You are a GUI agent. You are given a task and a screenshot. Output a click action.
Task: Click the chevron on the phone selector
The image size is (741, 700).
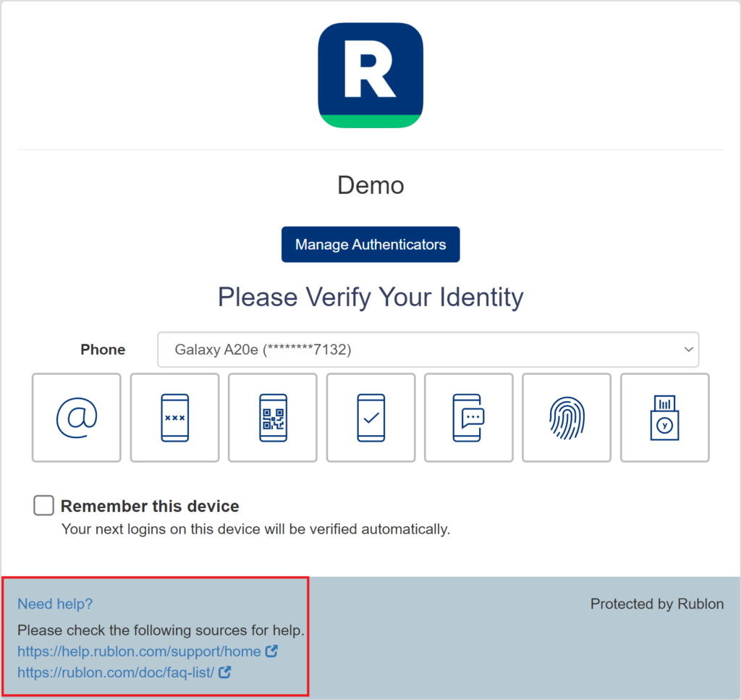click(x=688, y=349)
